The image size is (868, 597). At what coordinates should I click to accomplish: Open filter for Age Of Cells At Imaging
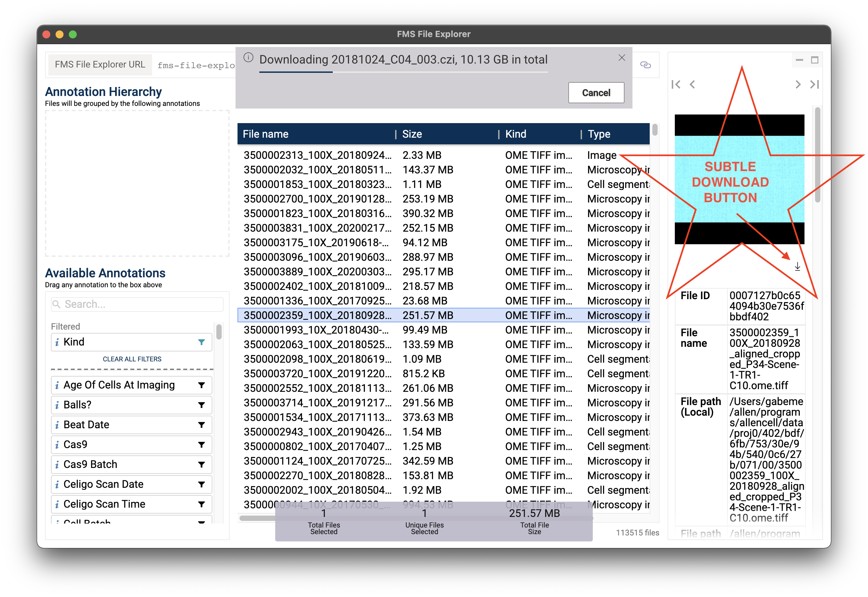point(201,385)
